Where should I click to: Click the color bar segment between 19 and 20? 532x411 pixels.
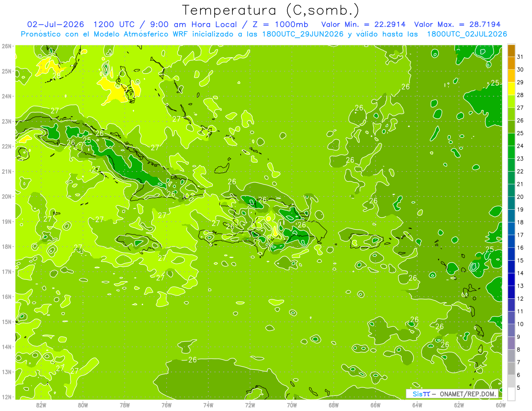click(511, 204)
